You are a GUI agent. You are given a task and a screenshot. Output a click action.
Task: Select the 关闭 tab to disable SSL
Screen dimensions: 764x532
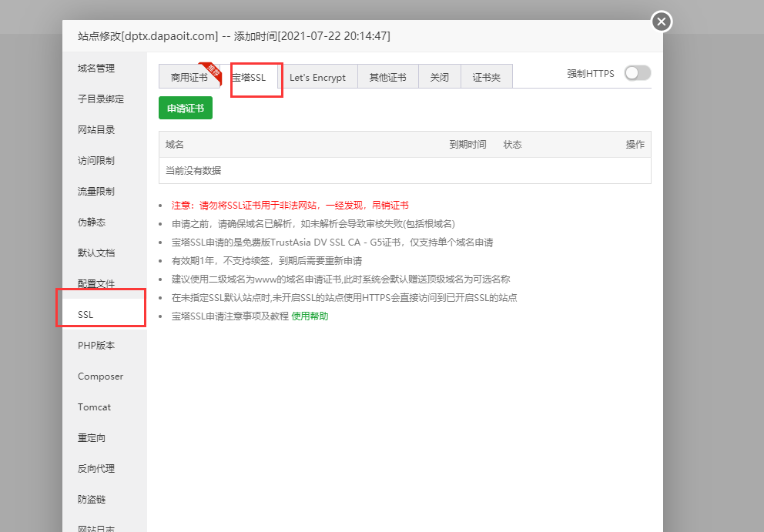click(439, 77)
